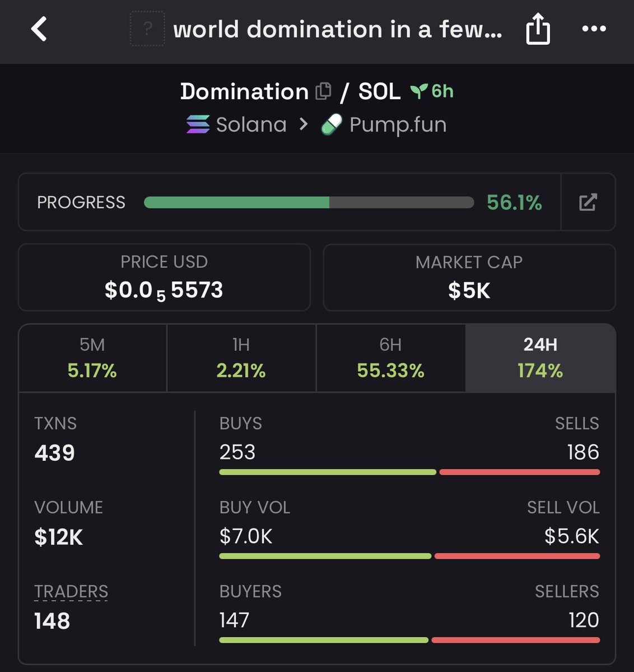This screenshot has width=634, height=672.
Task: Click the buyers versus sellers ratio bar
Action: (x=409, y=640)
